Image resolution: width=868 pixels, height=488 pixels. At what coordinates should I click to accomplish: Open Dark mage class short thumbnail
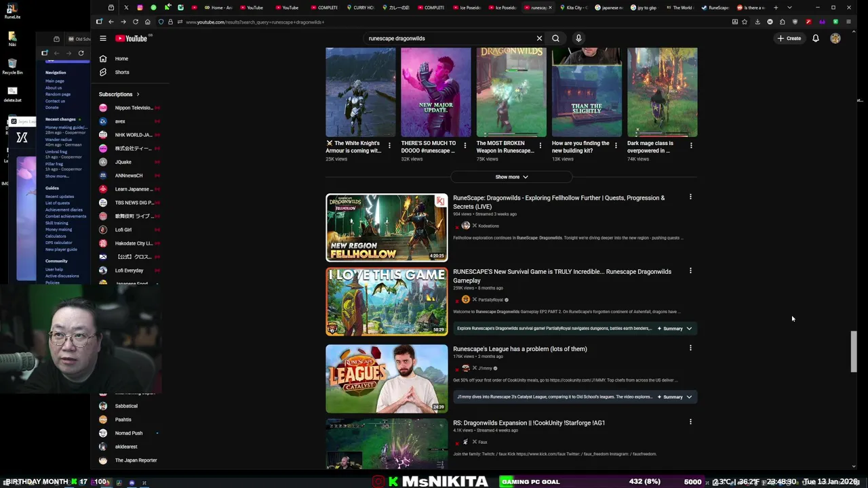[x=662, y=92]
